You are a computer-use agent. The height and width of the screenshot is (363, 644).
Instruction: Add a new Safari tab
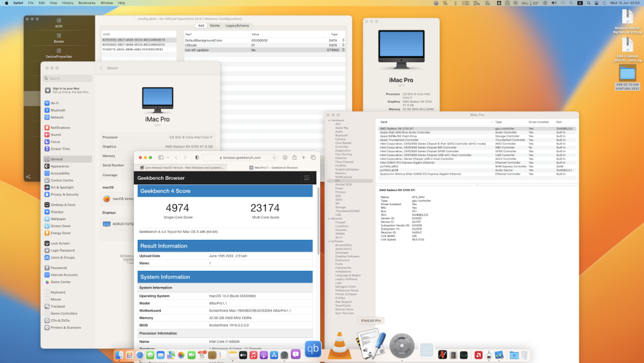[303, 157]
